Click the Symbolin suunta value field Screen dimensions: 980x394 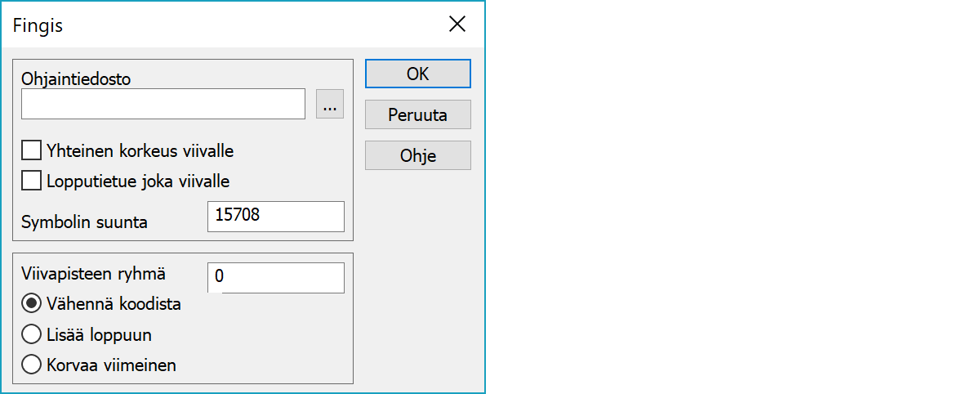(275, 217)
